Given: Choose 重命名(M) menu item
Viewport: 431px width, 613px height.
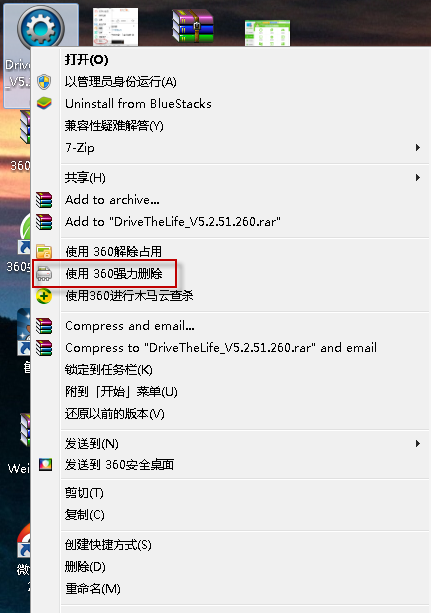Looking at the screenshot, I should pyautogui.click(x=93, y=588).
